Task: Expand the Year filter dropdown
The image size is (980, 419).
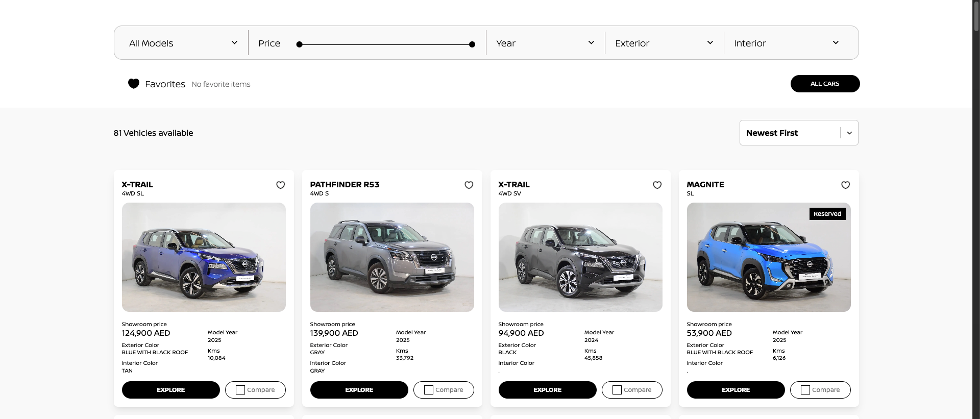Action: 545,43
